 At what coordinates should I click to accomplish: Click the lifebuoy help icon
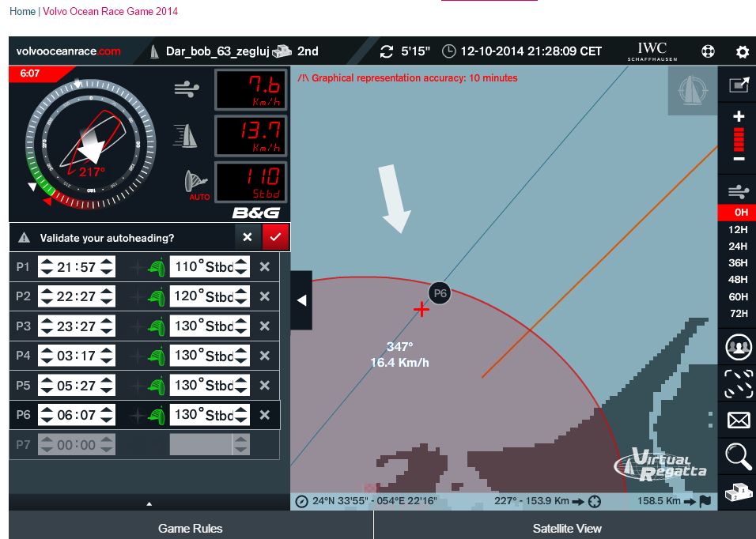pyautogui.click(x=708, y=51)
